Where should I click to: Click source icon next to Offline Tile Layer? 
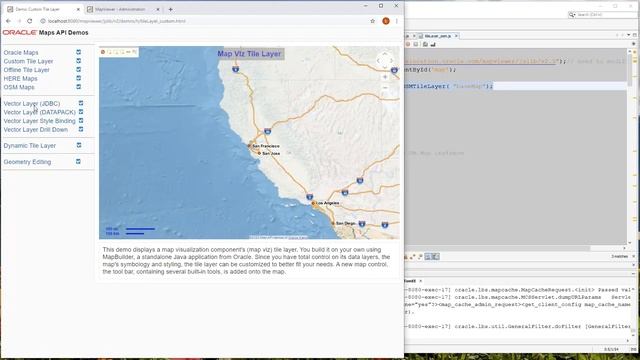tap(78, 69)
